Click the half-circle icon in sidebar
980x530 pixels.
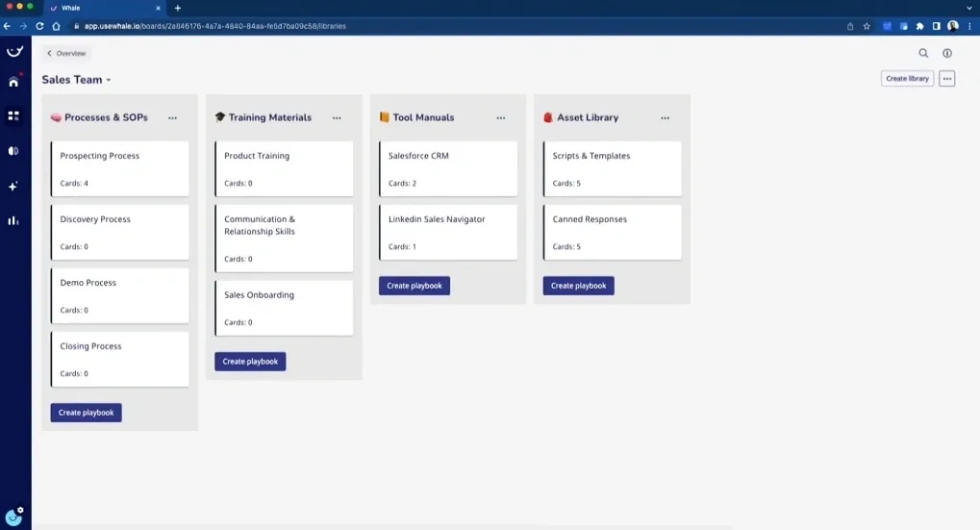(13, 151)
